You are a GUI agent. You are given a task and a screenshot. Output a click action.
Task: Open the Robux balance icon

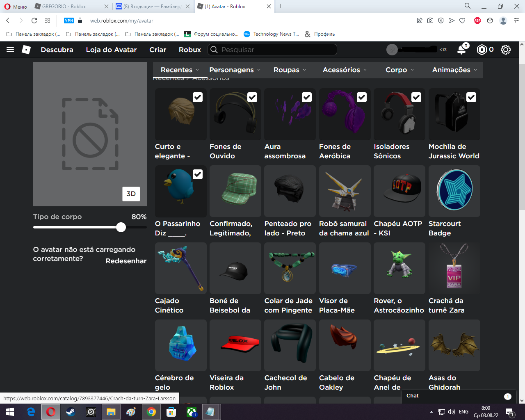482,50
